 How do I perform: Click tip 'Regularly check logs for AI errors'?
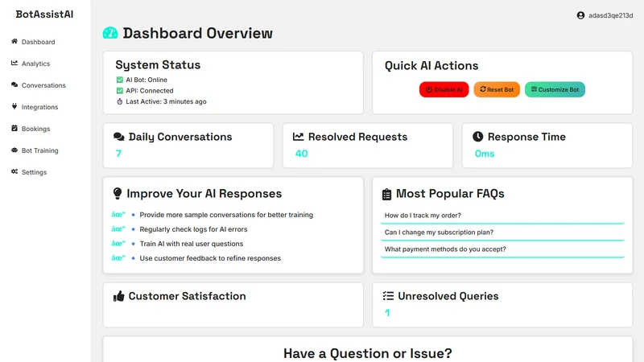pyautogui.click(x=193, y=229)
